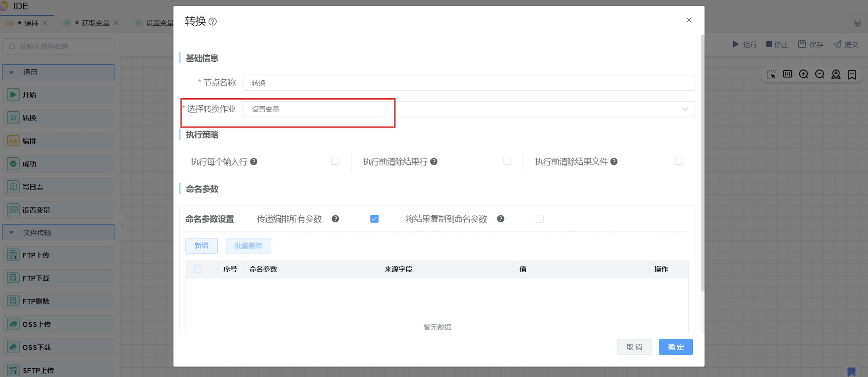The width and height of the screenshot is (868, 377).
Task: Uncheck 传递编排所有参数 checkbox
Action: [x=374, y=219]
